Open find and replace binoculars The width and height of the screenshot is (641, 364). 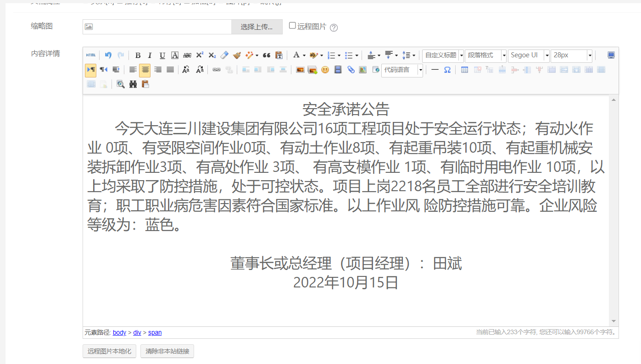click(133, 84)
